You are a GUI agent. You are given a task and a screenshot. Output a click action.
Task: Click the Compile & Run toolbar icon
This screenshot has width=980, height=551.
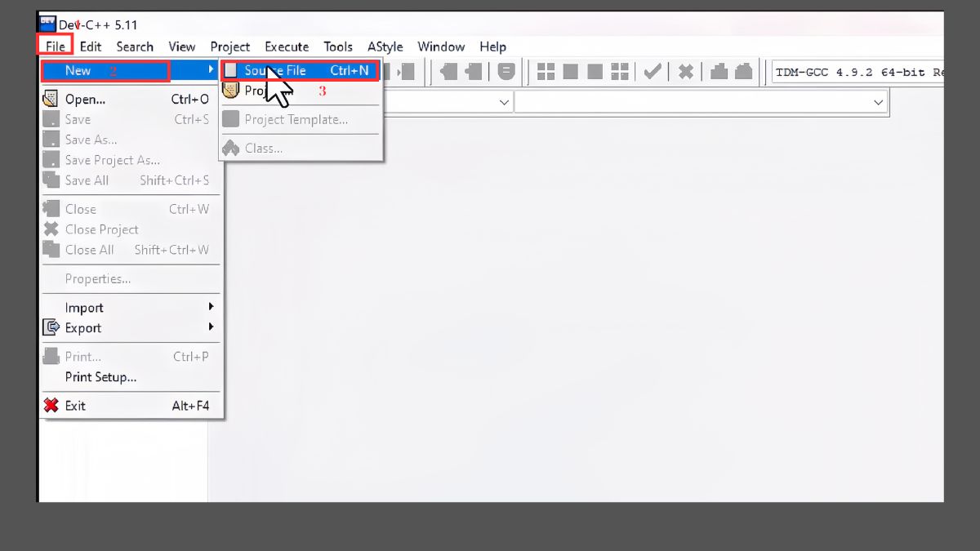click(x=596, y=71)
